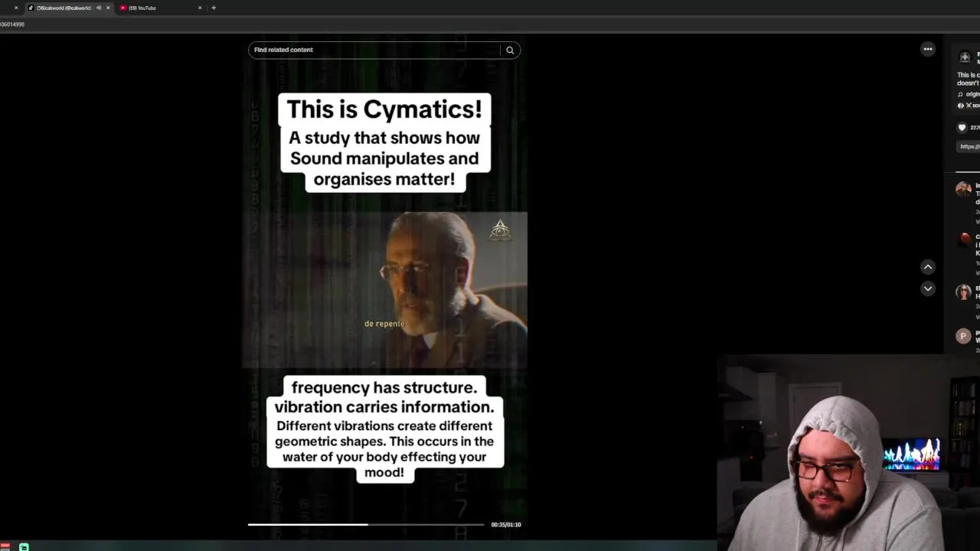Image resolution: width=980 pixels, height=551 pixels.
Task: Open first commenter's avatar
Action: tap(964, 189)
